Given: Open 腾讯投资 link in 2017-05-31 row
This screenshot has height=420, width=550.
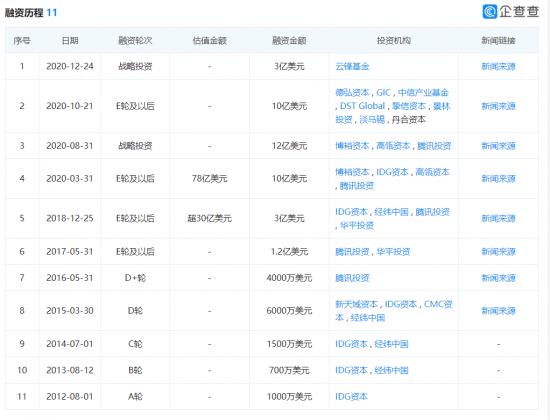Looking at the screenshot, I should tap(352, 252).
